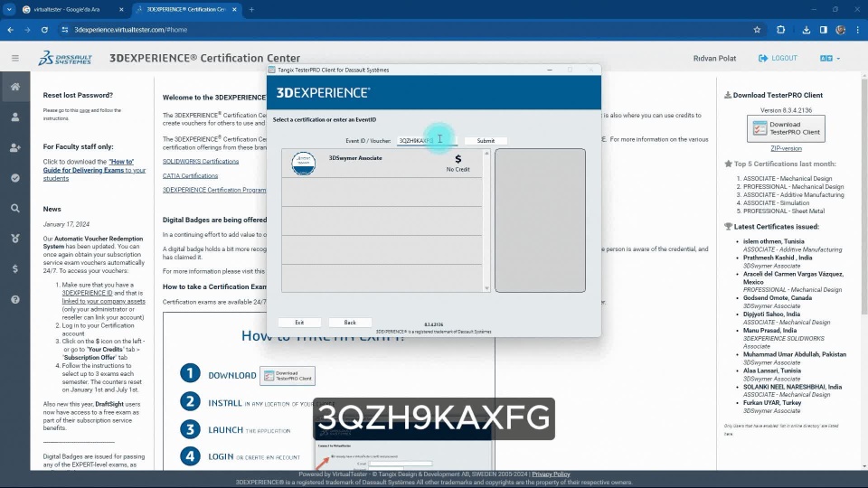Open the hamburger menu in Certification Center

coord(15,58)
